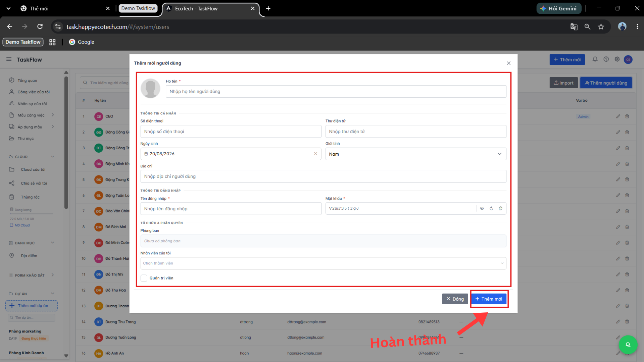Open the Hỏi Gemini button

pos(559,8)
